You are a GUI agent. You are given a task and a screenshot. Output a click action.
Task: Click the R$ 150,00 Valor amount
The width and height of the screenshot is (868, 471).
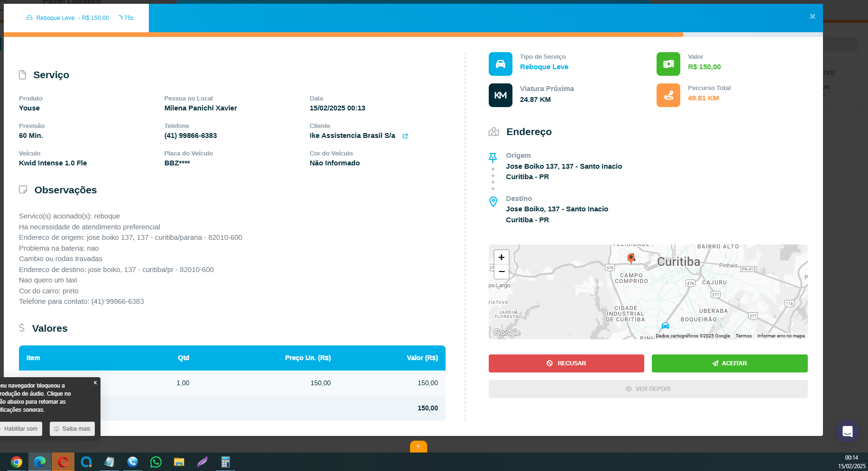pos(704,67)
